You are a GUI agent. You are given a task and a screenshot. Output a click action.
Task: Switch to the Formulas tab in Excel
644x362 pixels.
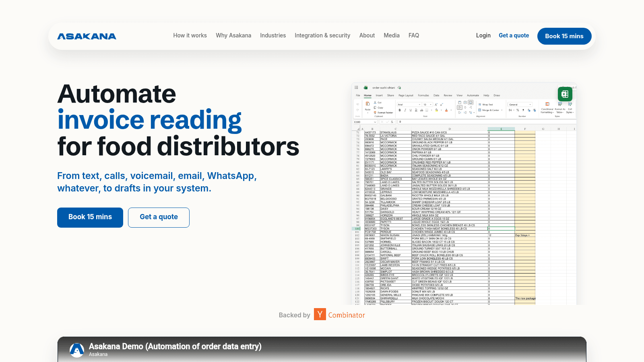(423, 95)
